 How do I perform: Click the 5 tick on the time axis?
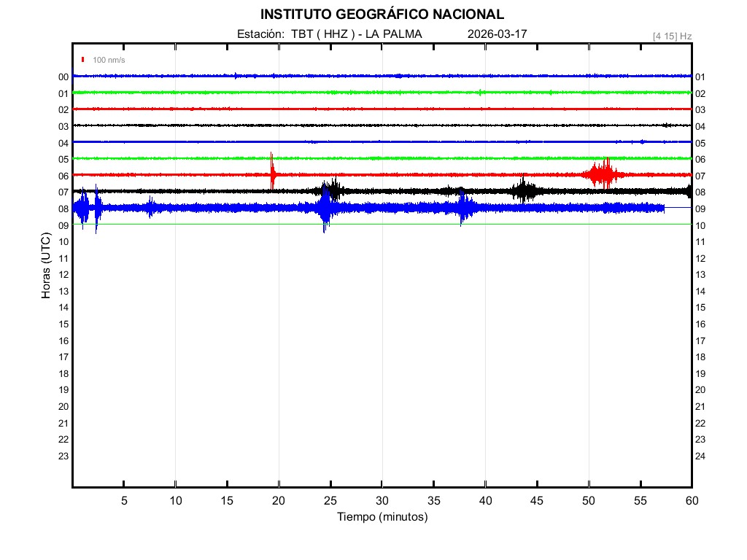(x=124, y=500)
